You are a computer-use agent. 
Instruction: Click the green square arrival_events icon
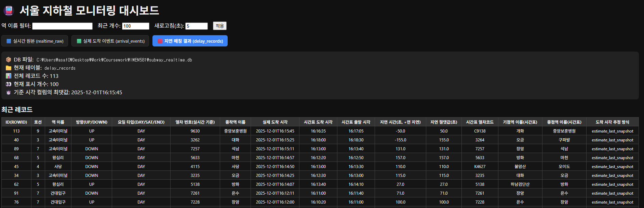(79, 41)
